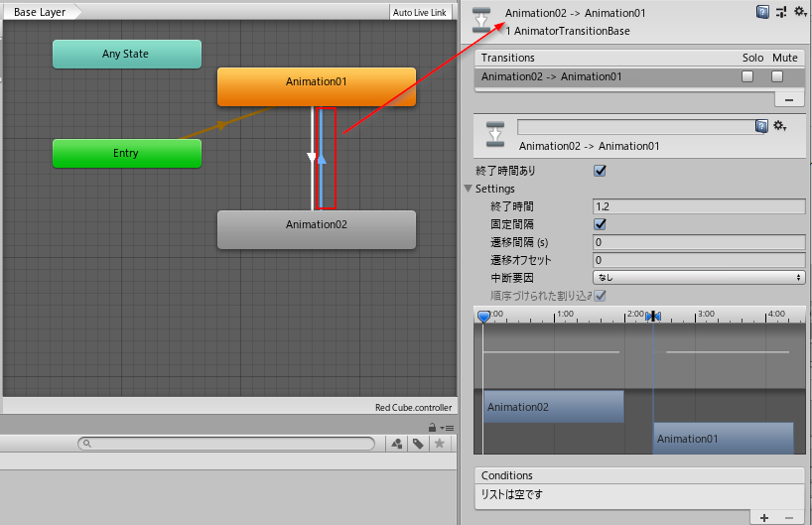Click the 1 AnimatorTransitionBase label
Screen dimensions: 812x525
point(568,31)
